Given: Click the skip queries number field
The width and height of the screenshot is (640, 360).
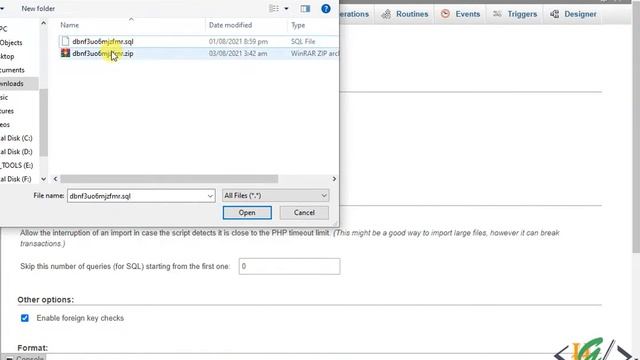Looking at the screenshot, I should (x=289, y=266).
